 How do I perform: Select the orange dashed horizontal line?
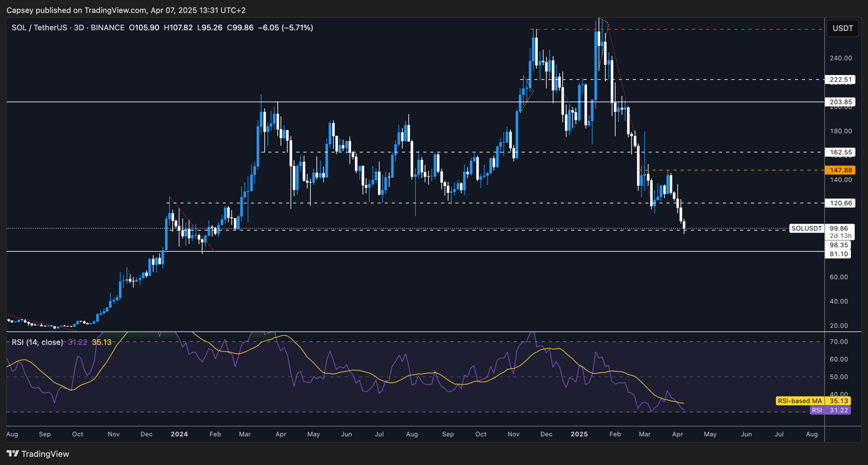(x=723, y=170)
